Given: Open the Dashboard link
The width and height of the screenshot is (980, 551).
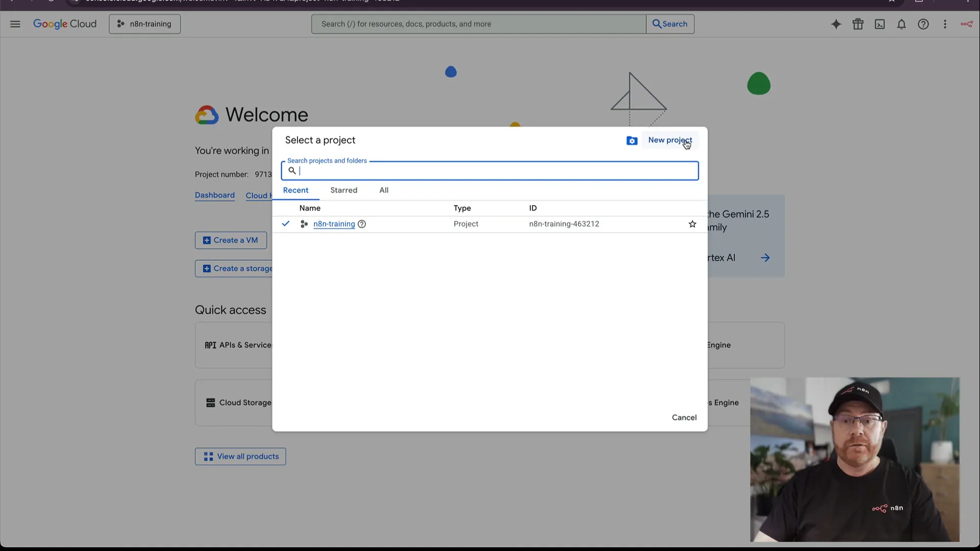Looking at the screenshot, I should pos(215,195).
